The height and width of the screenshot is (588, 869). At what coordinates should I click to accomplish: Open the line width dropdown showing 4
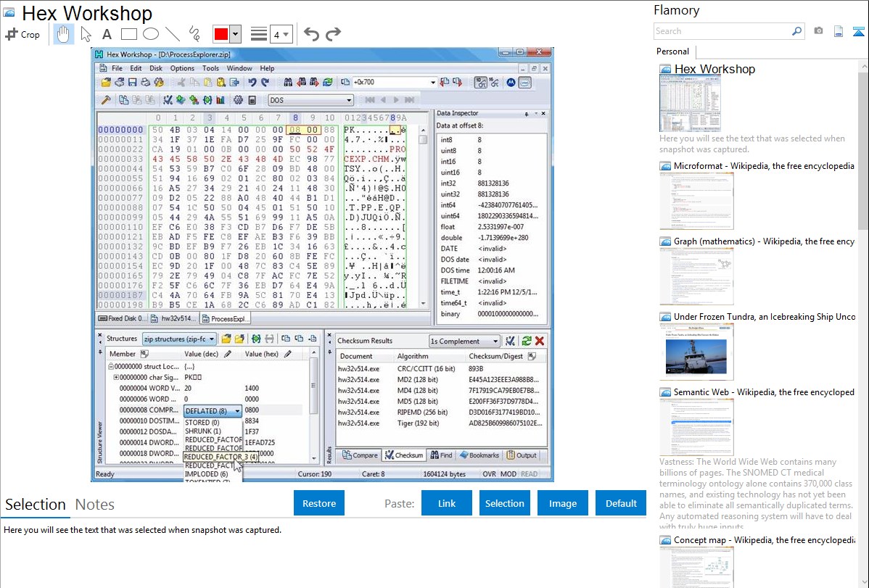tap(281, 34)
